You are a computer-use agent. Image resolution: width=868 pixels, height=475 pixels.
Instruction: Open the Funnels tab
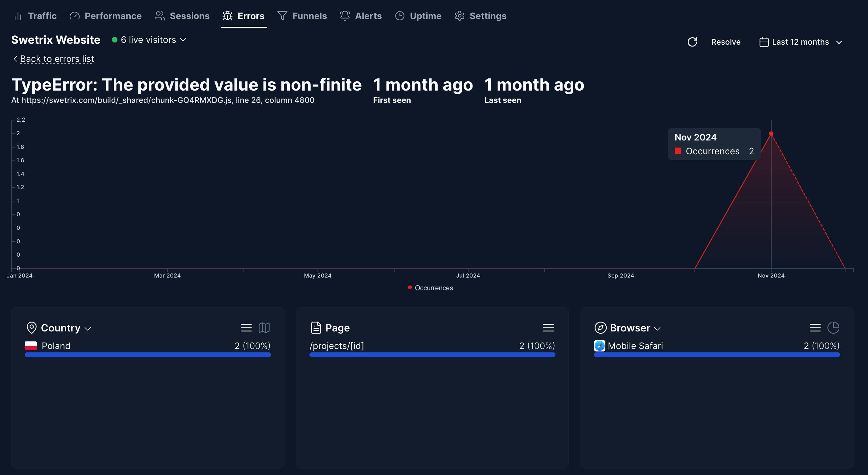pyautogui.click(x=302, y=16)
